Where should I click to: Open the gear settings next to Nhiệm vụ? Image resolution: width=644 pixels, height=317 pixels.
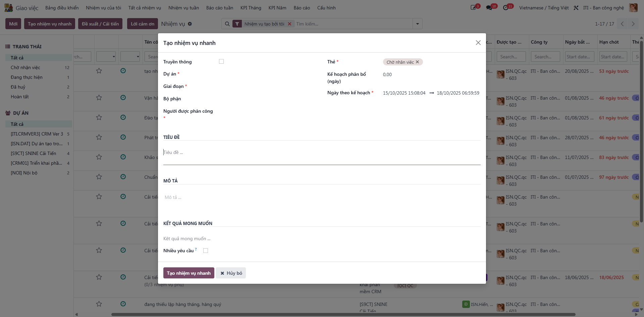click(x=190, y=24)
